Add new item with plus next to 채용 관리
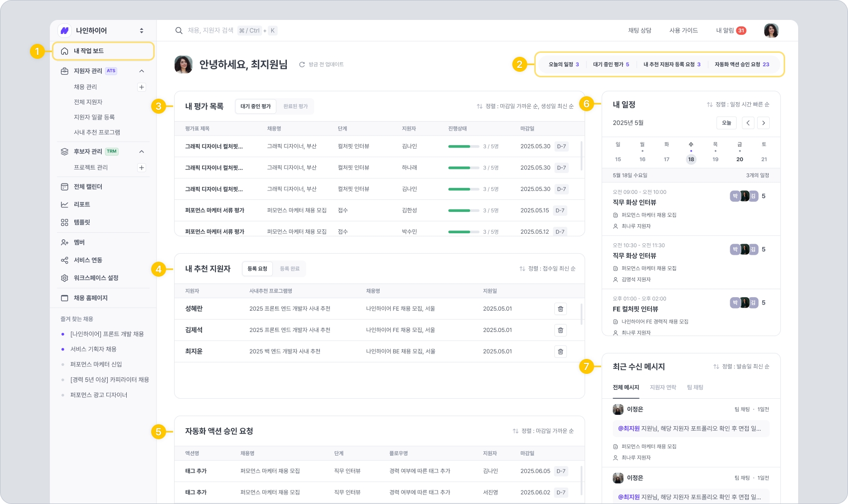Image resolution: width=848 pixels, height=504 pixels. (142, 87)
